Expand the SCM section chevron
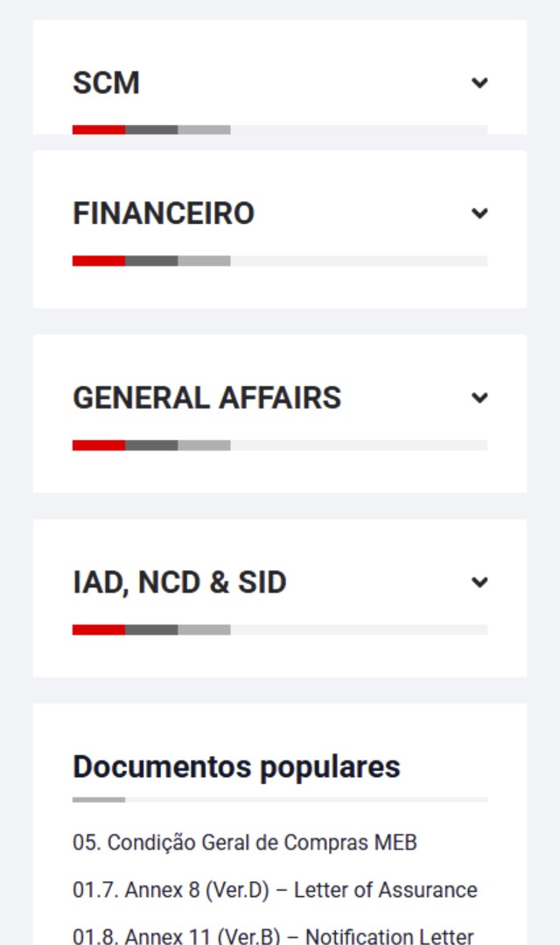This screenshot has height=945, width=560. tap(479, 83)
